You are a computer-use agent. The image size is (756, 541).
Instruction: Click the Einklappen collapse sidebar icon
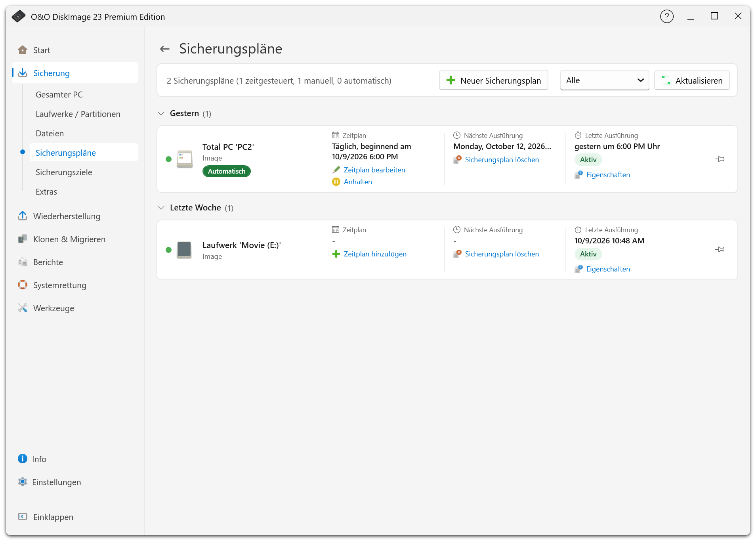pos(23,516)
